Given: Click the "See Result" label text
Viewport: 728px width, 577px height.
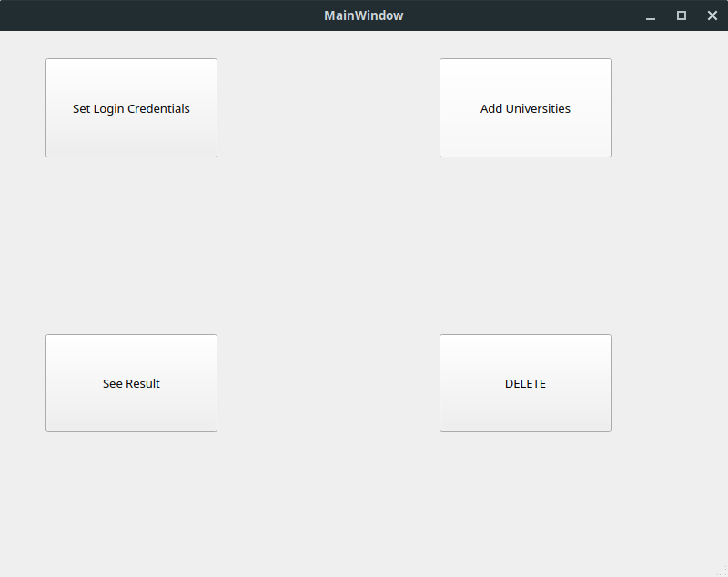Looking at the screenshot, I should point(131,383).
